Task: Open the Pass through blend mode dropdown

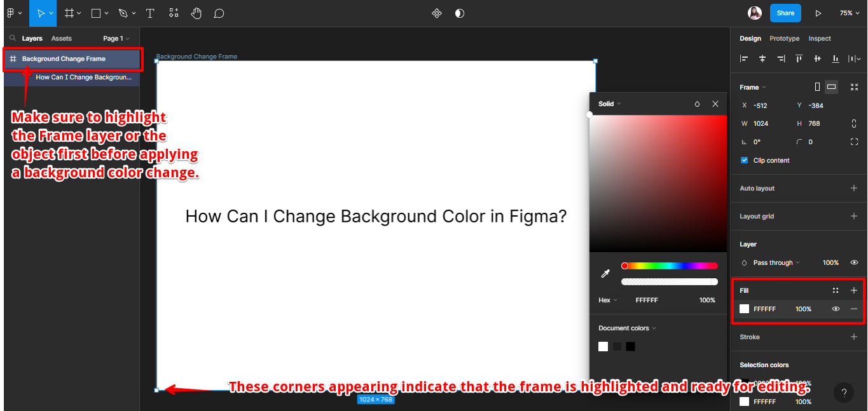Action: pyautogui.click(x=776, y=262)
